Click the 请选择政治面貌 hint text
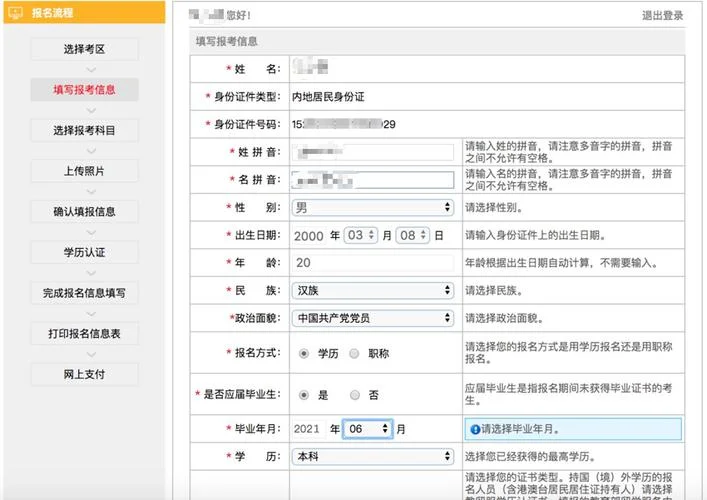The height and width of the screenshot is (500, 707). (x=504, y=318)
